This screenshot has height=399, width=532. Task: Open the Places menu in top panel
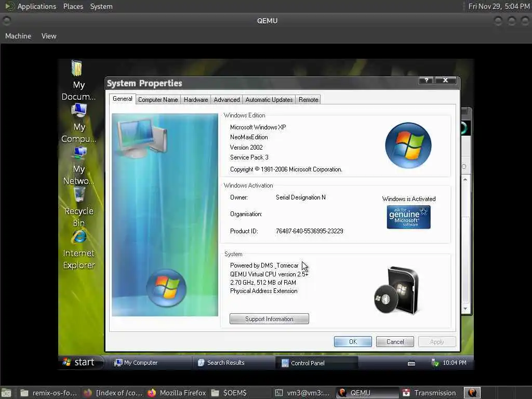pyautogui.click(x=73, y=6)
